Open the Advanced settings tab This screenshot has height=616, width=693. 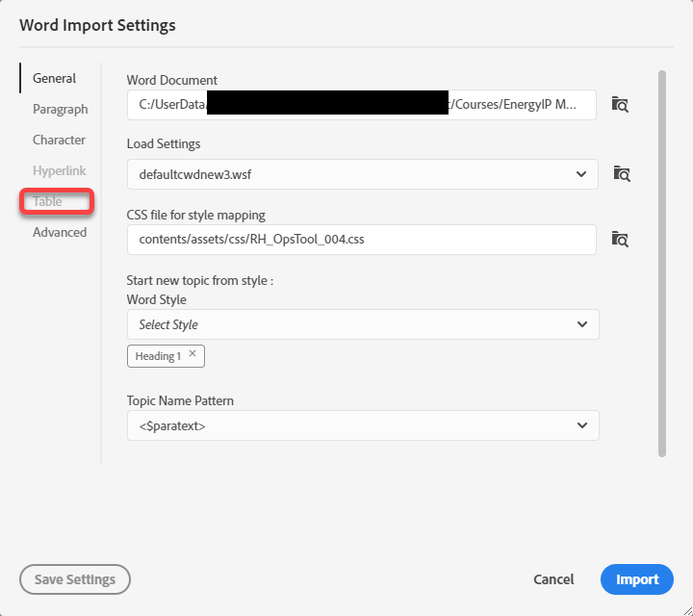coord(60,232)
